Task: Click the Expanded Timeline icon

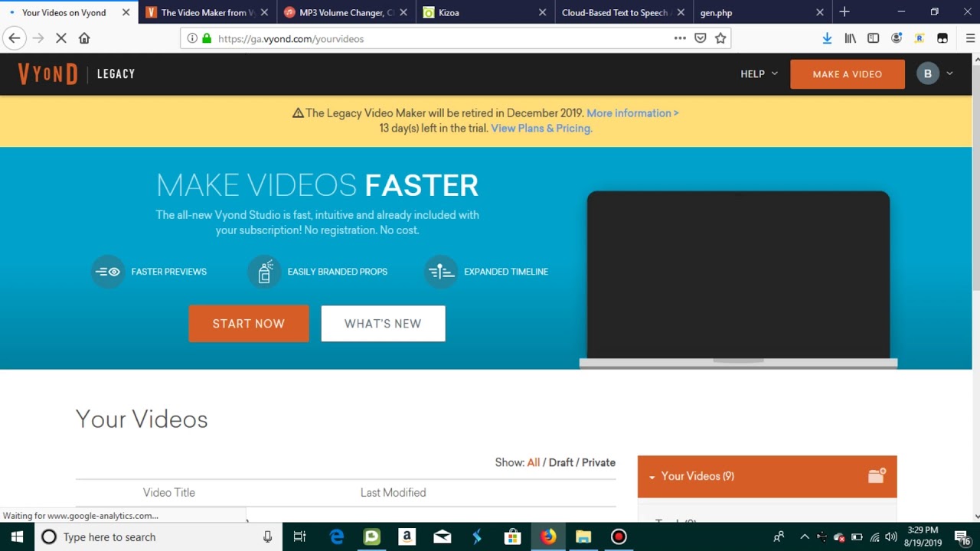Action: tap(440, 272)
